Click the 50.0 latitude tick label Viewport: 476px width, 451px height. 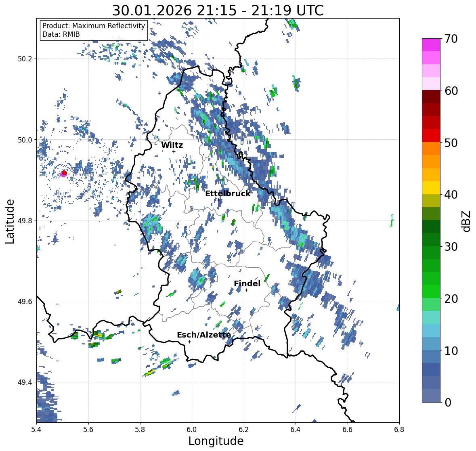25,140
